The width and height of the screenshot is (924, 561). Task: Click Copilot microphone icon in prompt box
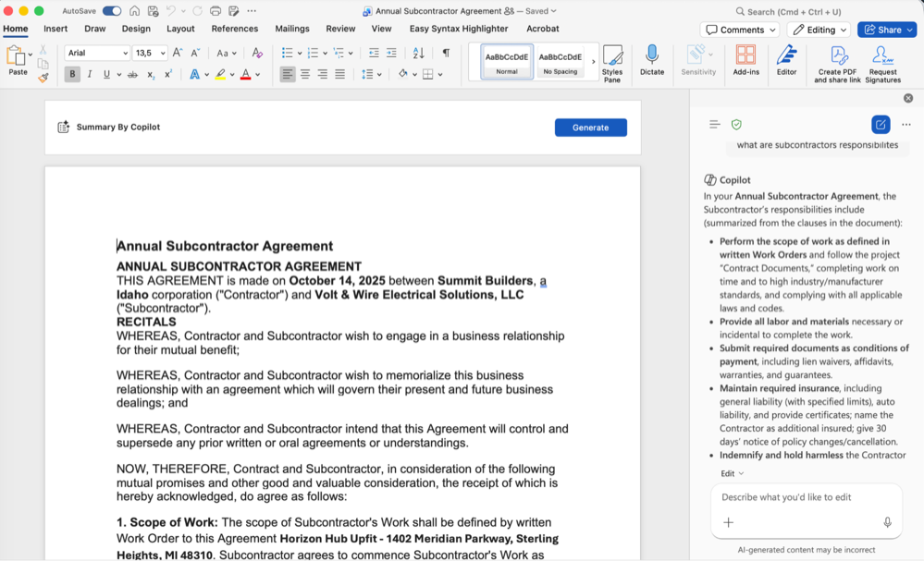click(887, 522)
